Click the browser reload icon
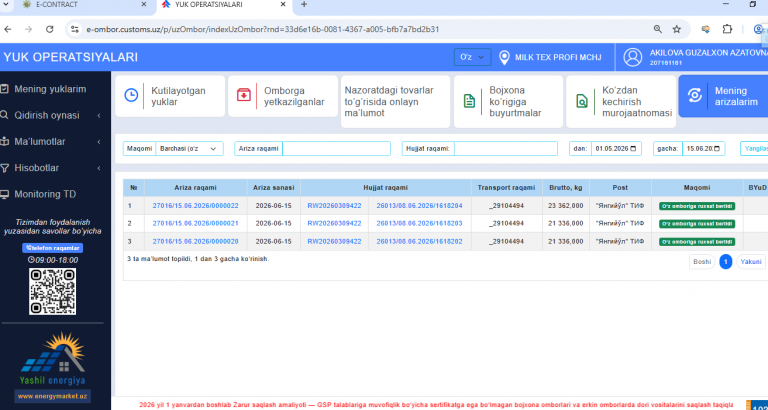 (49, 29)
